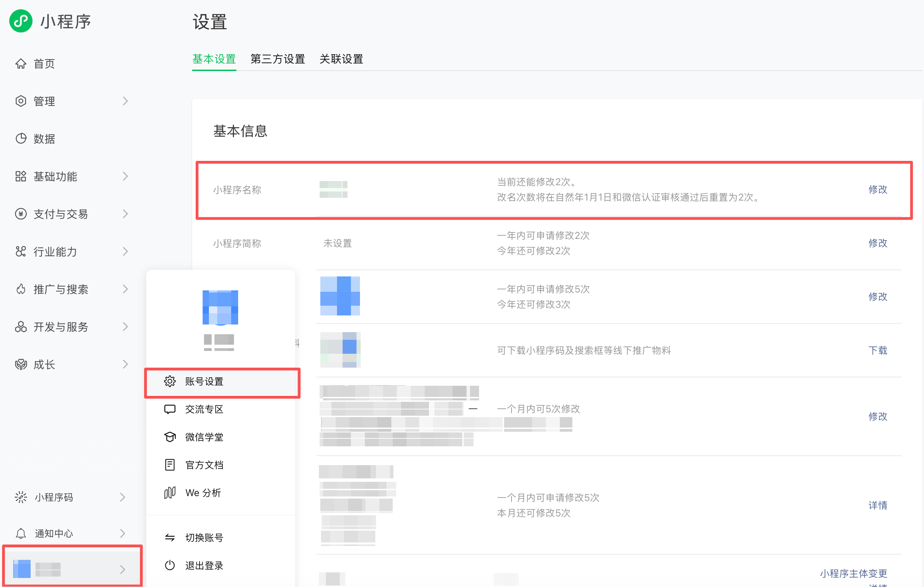Click the document icon for 官方文档
The width and height of the screenshot is (924, 587).
(x=170, y=465)
